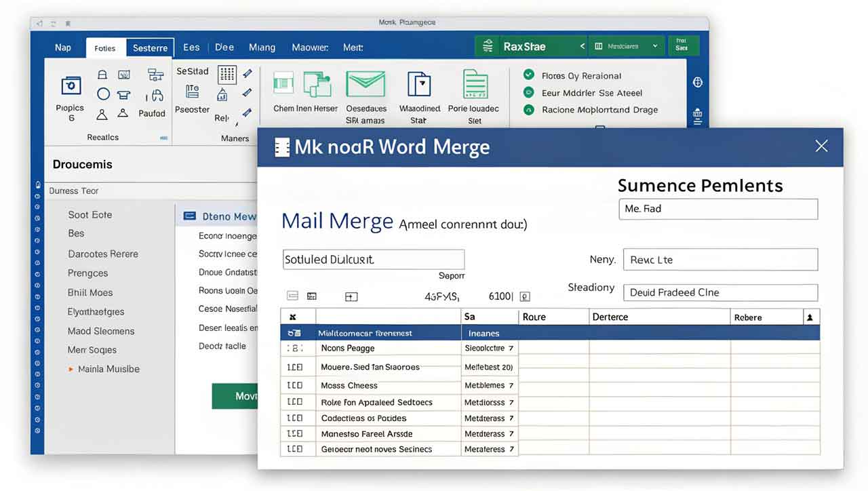Open the Recaitcs group launcher
This screenshot has height=491, width=868.
(163, 137)
